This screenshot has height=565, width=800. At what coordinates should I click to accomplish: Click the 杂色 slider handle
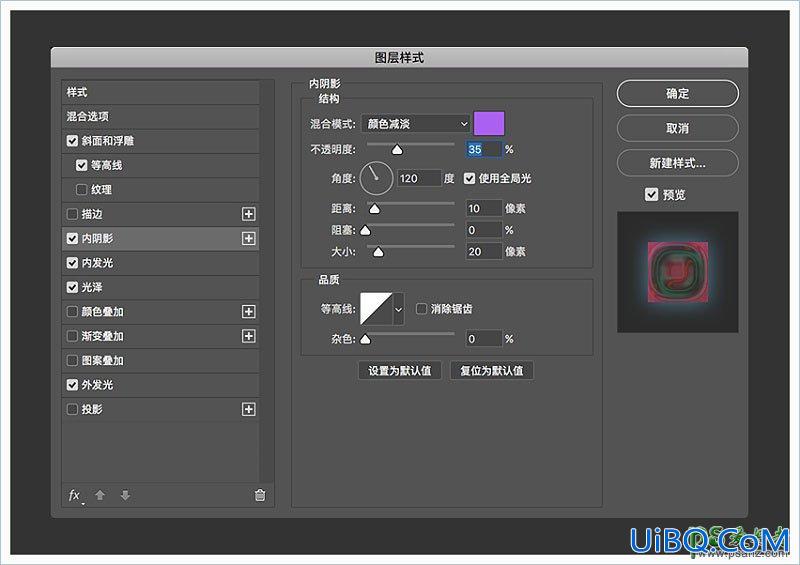pyautogui.click(x=365, y=339)
